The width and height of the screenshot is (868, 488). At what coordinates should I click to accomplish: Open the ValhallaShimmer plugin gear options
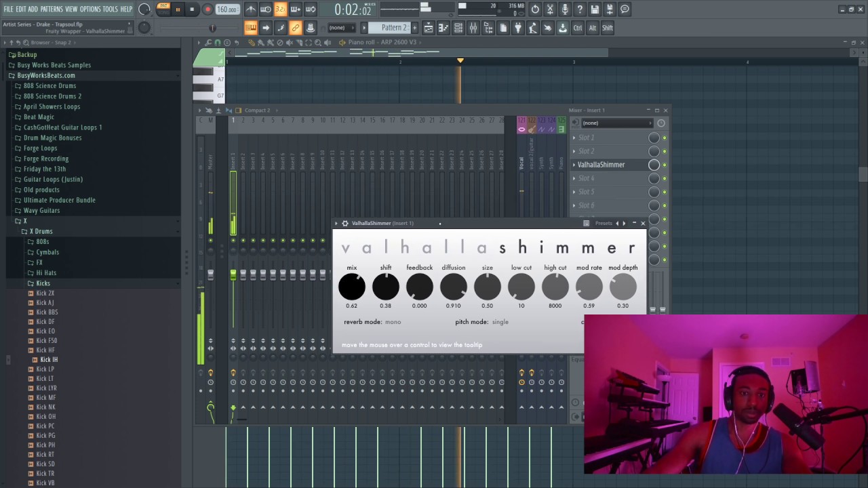(x=344, y=223)
